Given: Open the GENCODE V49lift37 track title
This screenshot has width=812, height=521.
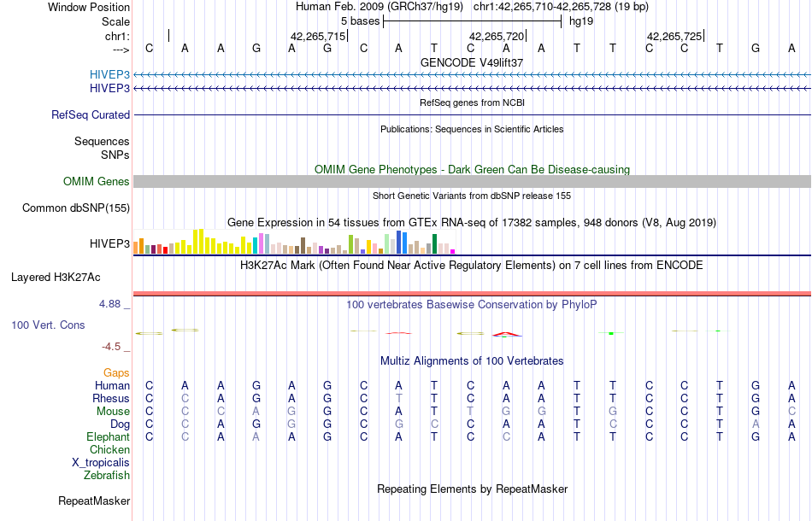Looking at the screenshot, I should coord(472,62).
